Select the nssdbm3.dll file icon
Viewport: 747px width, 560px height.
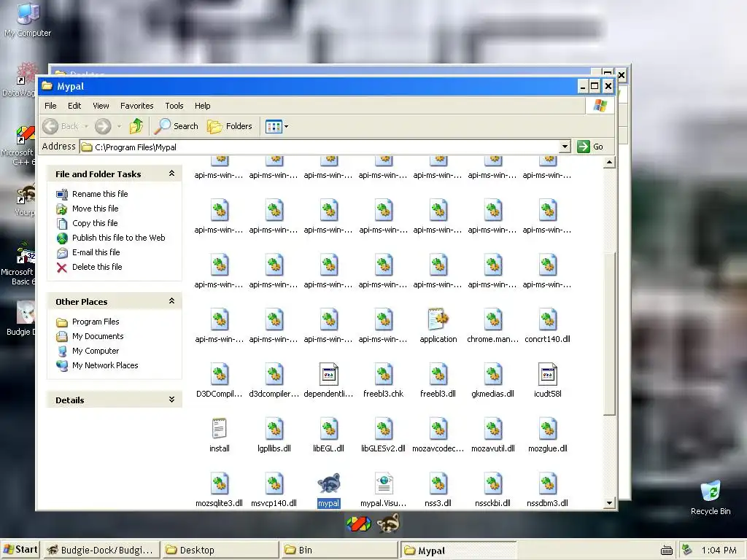coord(547,483)
